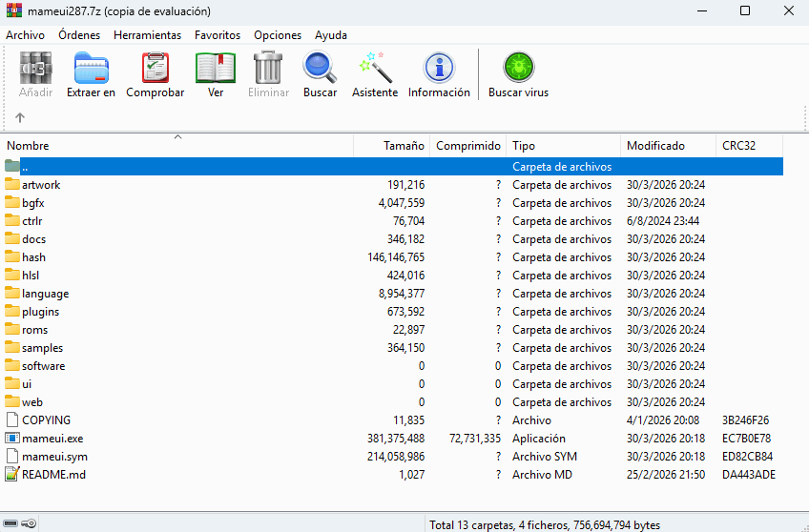Click the key password status icon
Viewport: 809px width, 532px height.
point(29,524)
